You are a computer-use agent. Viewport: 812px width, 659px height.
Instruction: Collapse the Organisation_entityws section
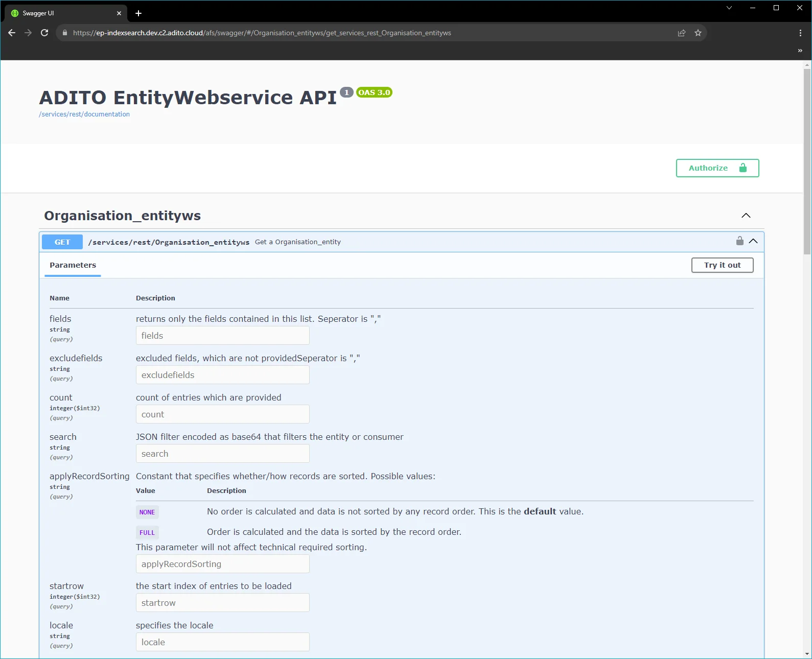(746, 216)
